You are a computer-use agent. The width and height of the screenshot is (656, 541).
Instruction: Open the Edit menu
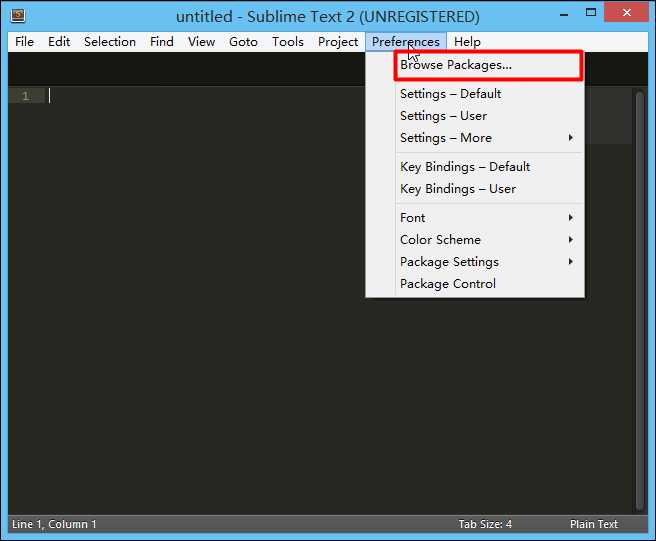pyautogui.click(x=59, y=42)
